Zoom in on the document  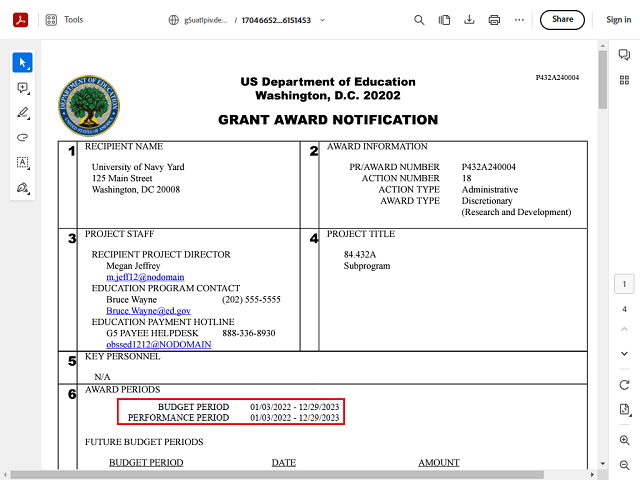(624, 440)
